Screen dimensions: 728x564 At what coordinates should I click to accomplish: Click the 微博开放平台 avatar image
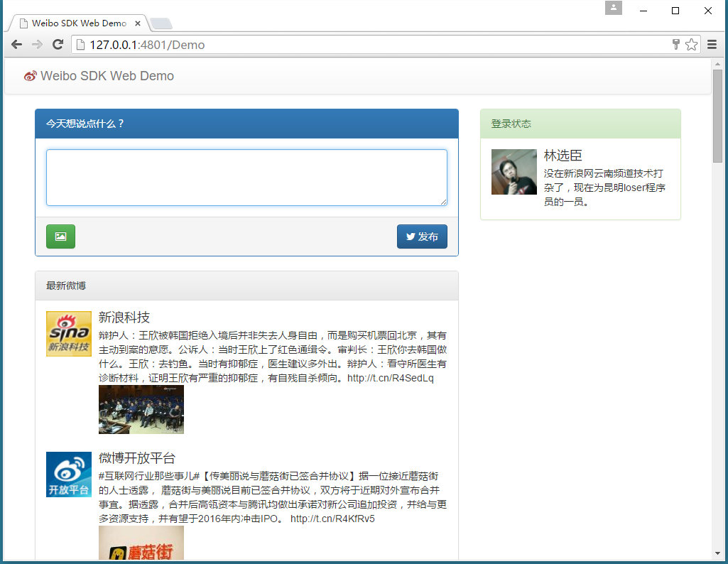coord(69,474)
